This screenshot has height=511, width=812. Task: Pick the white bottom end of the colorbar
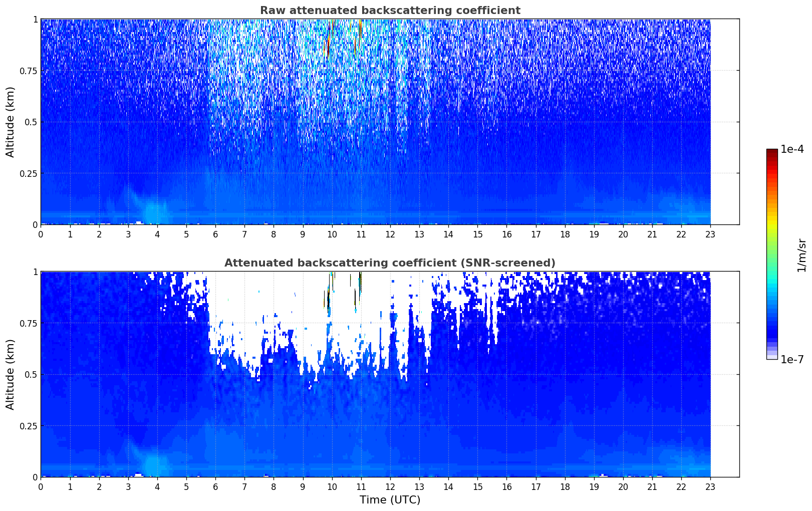point(771,357)
